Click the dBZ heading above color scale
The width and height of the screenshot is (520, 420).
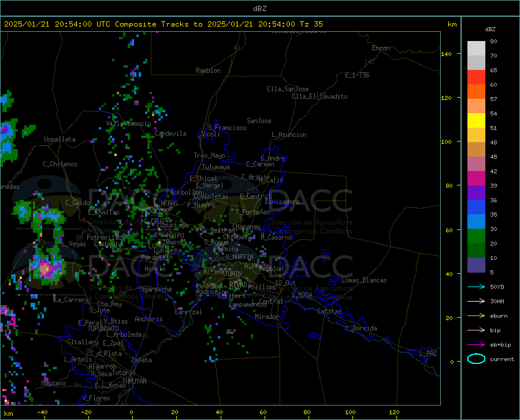coord(490,29)
